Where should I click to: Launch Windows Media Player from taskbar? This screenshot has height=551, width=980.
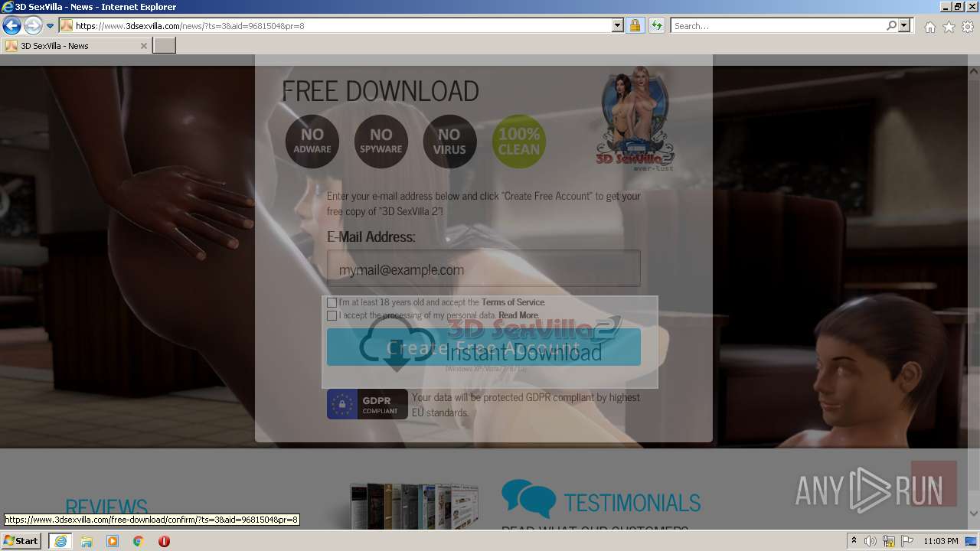[x=113, y=541]
